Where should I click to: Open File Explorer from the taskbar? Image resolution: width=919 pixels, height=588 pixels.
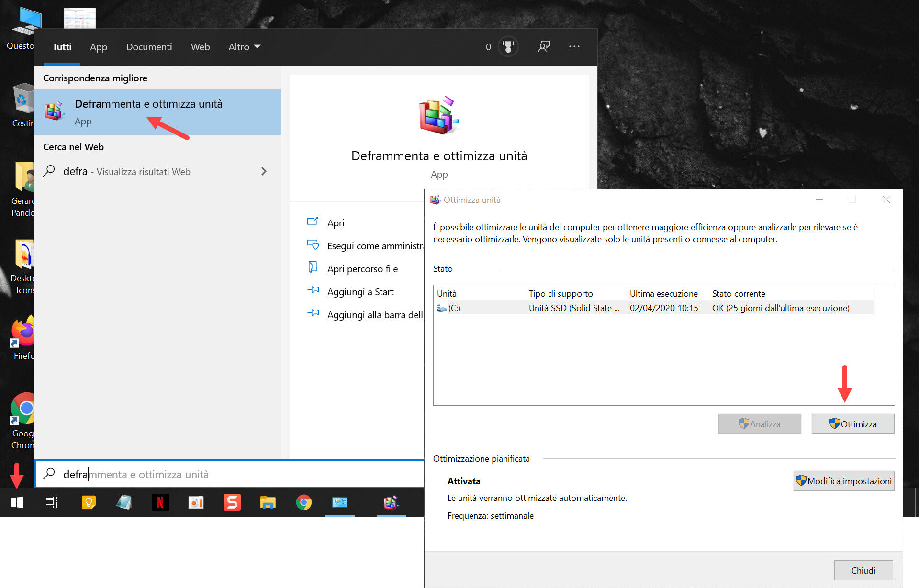pyautogui.click(x=268, y=502)
